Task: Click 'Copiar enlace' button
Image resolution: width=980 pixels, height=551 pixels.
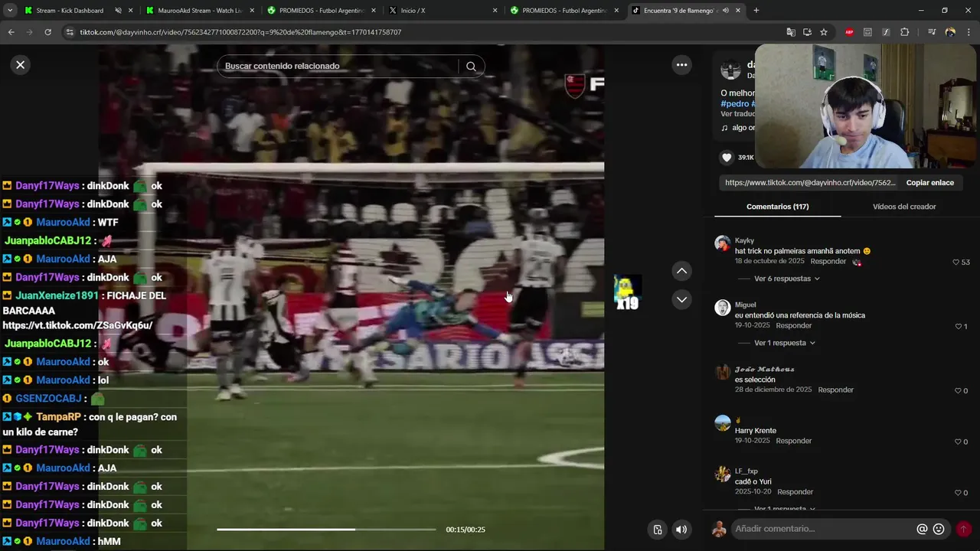Action: 930,183
